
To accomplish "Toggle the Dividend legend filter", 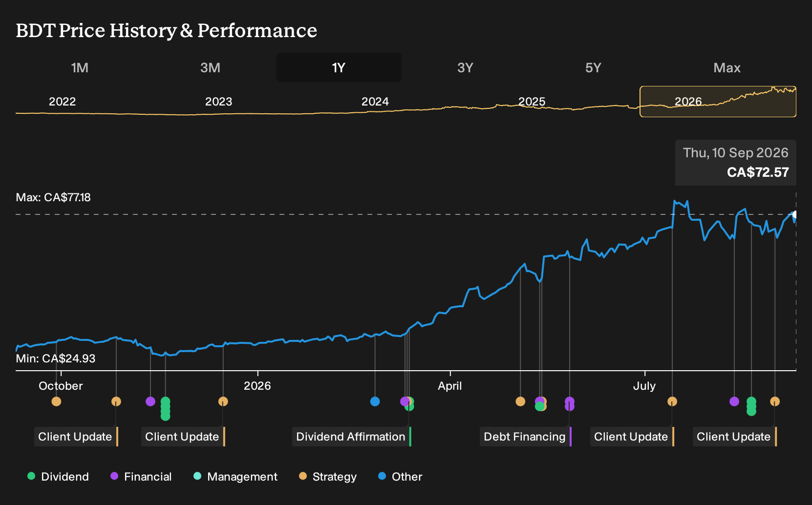I will [x=58, y=477].
